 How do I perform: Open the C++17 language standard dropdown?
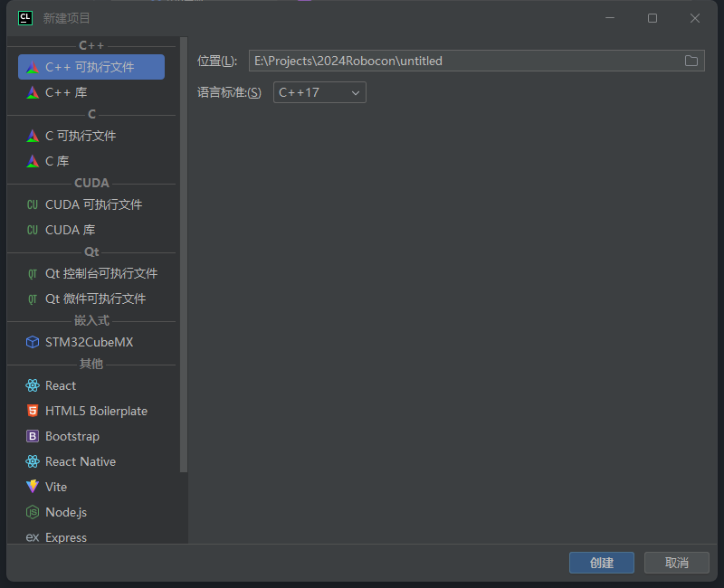319,92
